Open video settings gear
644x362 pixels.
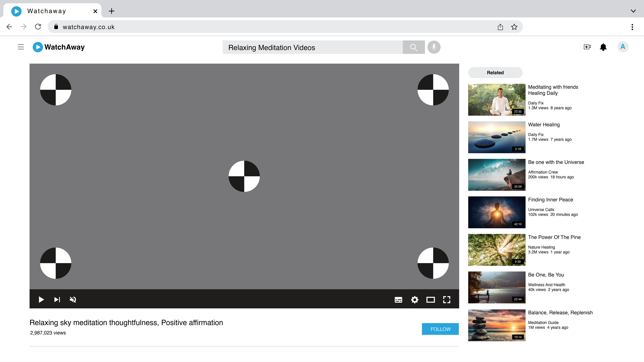[x=415, y=299]
